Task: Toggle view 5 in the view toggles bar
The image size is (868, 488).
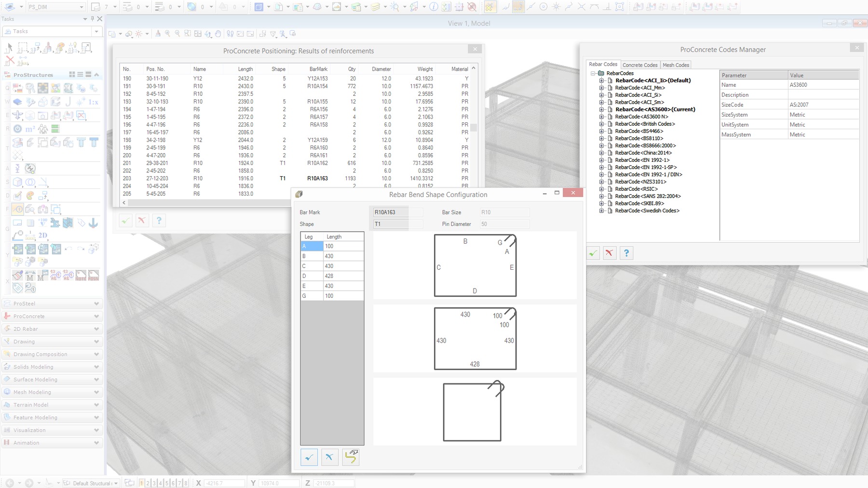Action: coord(166,483)
